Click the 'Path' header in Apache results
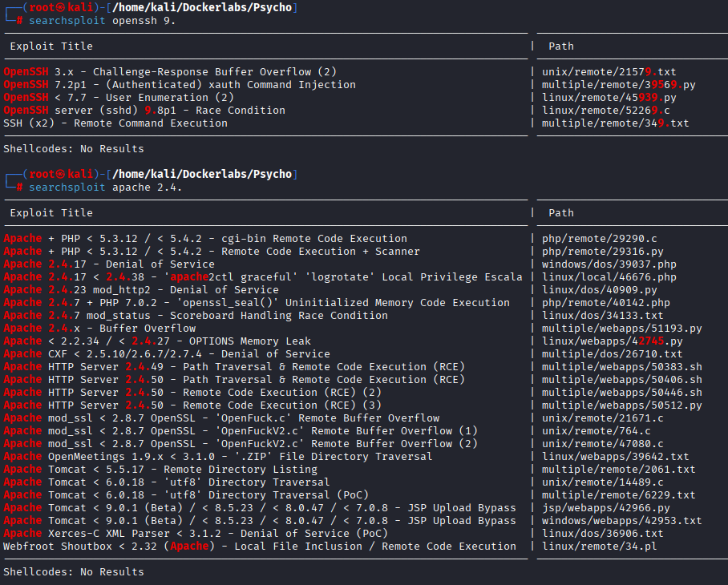The width and height of the screenshot is (728, 585). [x=561, y=213]
